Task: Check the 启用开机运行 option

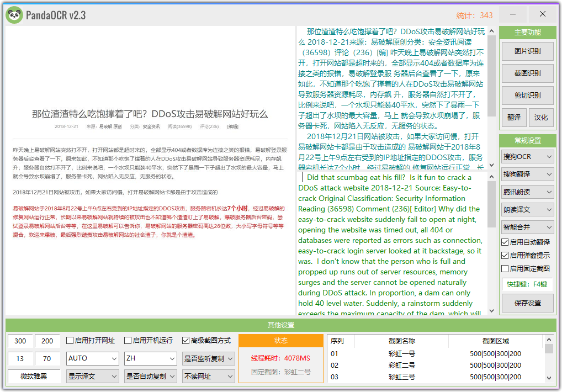Action: (128, 341)
